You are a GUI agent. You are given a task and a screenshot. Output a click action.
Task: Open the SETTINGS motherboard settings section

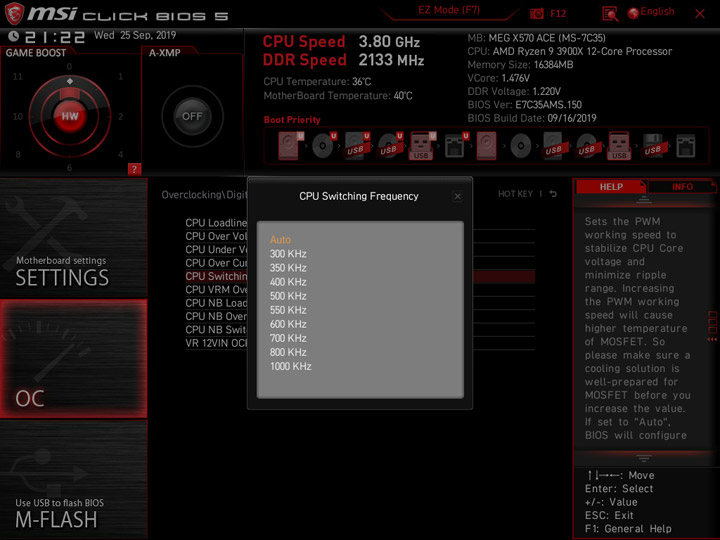tap(73, 238)
